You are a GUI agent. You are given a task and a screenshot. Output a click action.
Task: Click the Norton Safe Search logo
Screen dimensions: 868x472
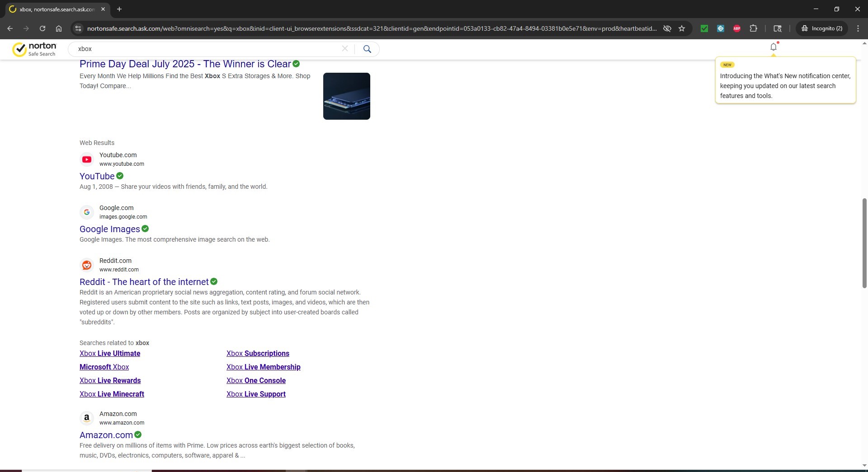(34, 49)
